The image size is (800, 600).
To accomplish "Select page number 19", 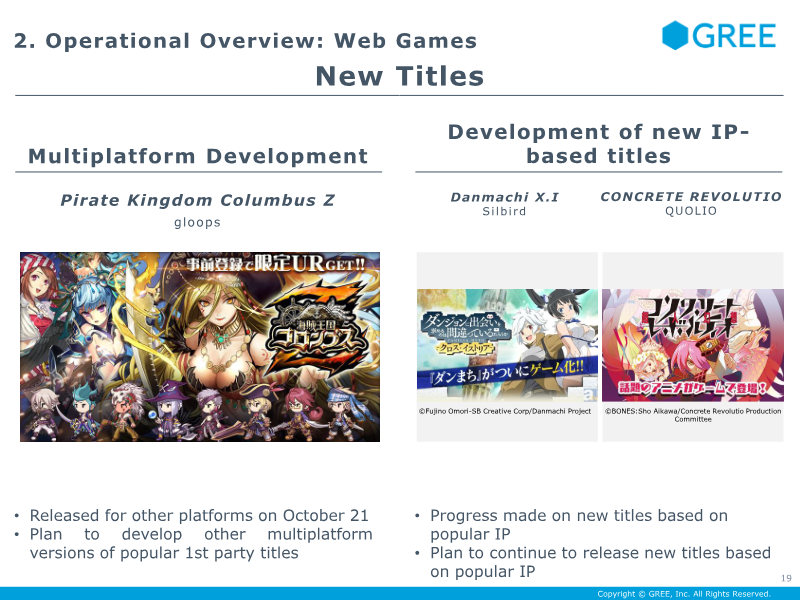I will 786,578.
